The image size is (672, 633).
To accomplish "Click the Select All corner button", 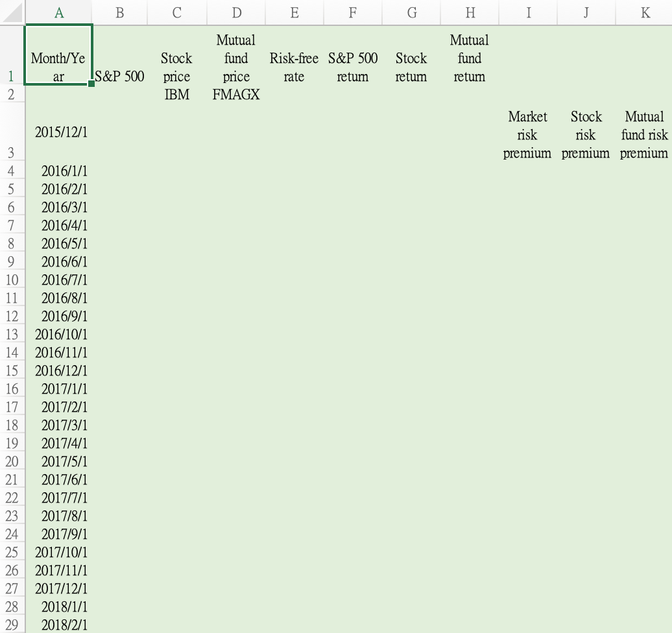I will 11,12.
